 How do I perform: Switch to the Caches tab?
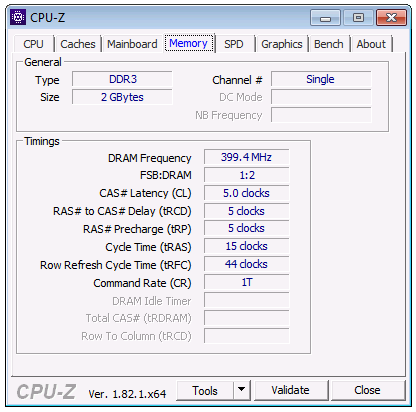[78, 44]
